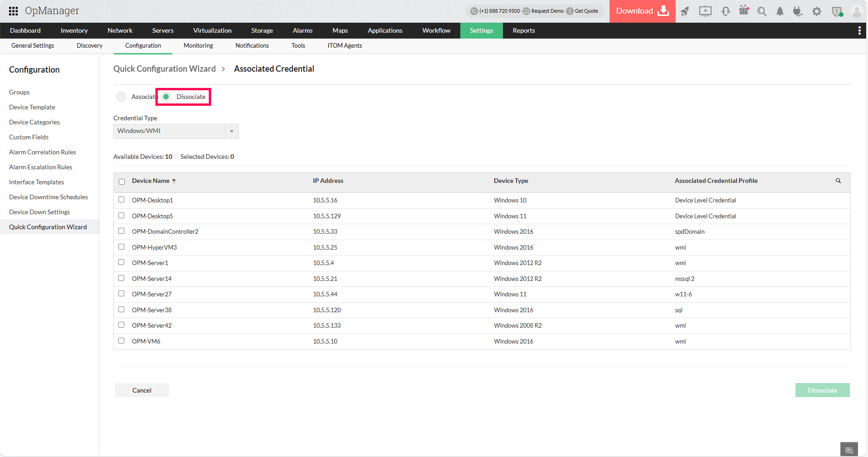Image resolution: width=868 pixels, height=457 pixels.
Task: Open the chat icon at bottom right
Action: 849,449
